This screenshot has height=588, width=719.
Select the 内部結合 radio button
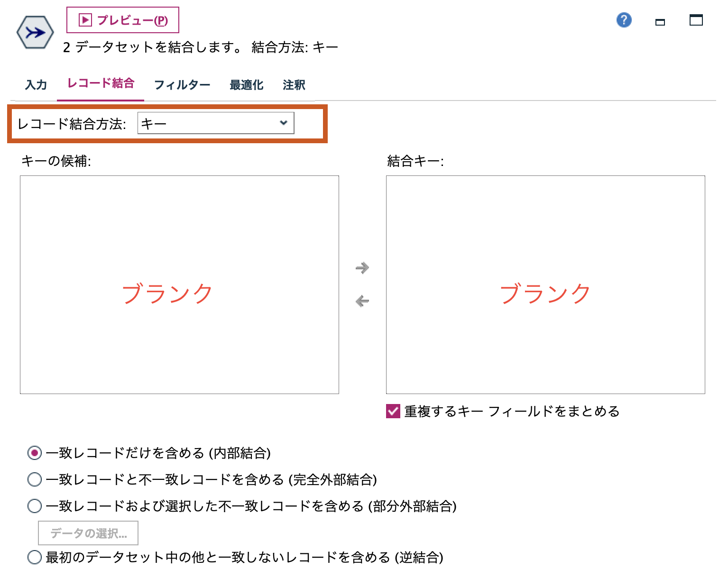[x=34, y=453]
